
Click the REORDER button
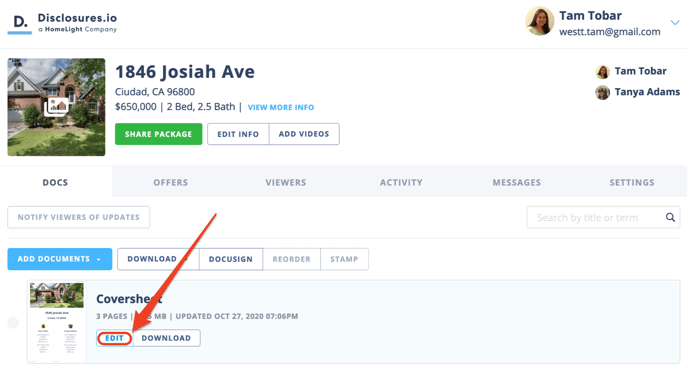(x=291, y=259)
